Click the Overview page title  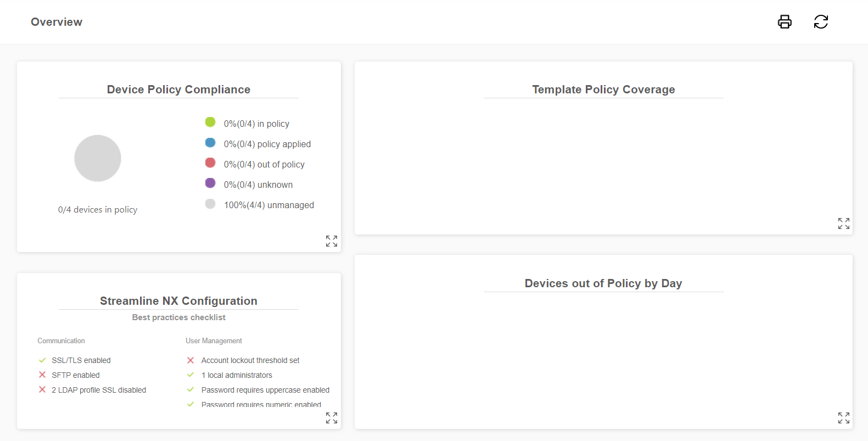pyautogui.click(x=57, y=22)
